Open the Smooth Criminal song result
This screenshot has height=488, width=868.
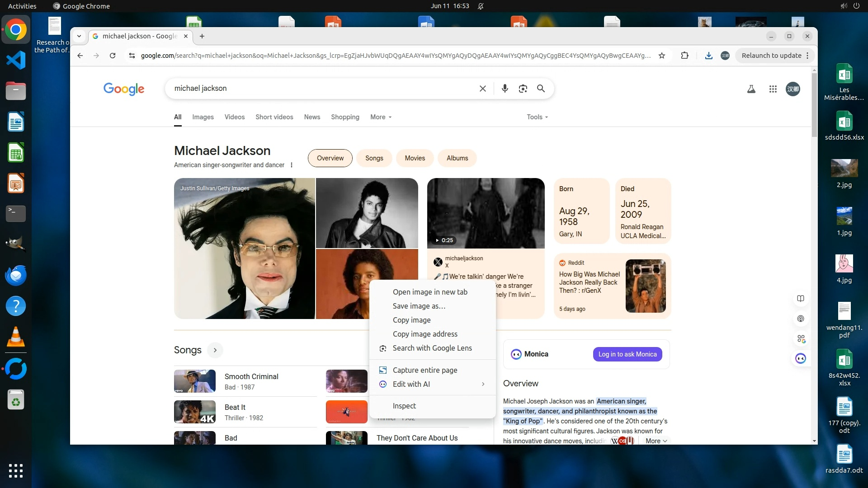[251, 376]
